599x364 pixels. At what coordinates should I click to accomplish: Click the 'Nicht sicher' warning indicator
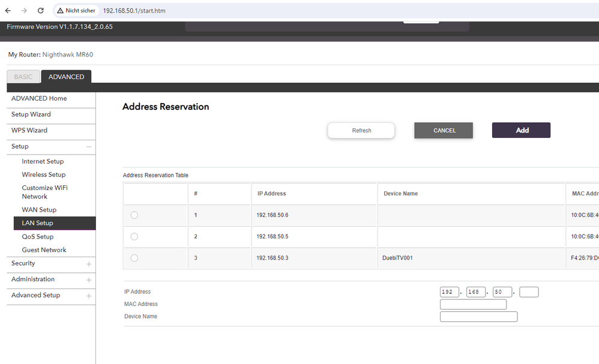(76, 10)
